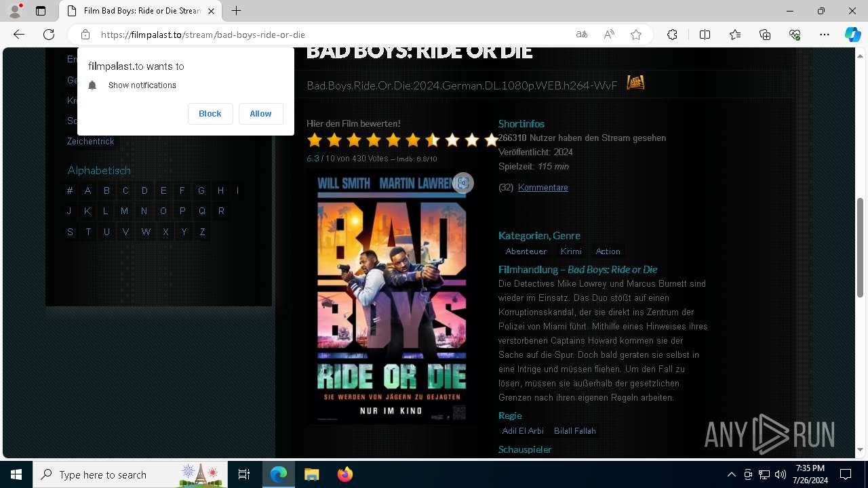868x488 pixels.
Task: Open Collections panel
Action: click(x=765, y=35)
